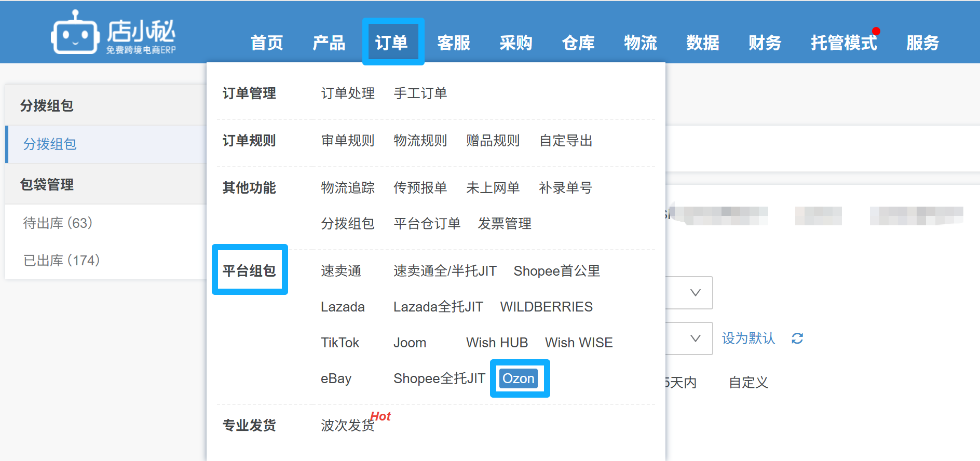Viewport: 980px width, 461px height.
Task: Select 速卖通 under 平台组包
Action: [341, 270]
